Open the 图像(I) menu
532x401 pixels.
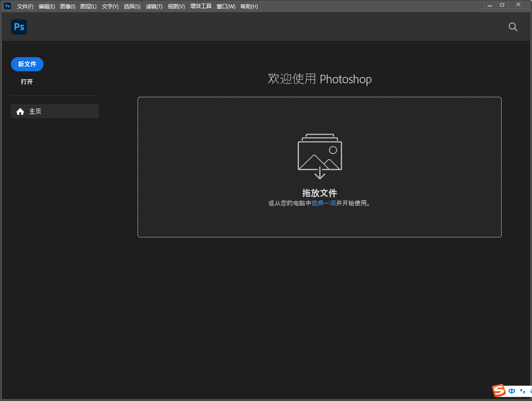[67, 6]
